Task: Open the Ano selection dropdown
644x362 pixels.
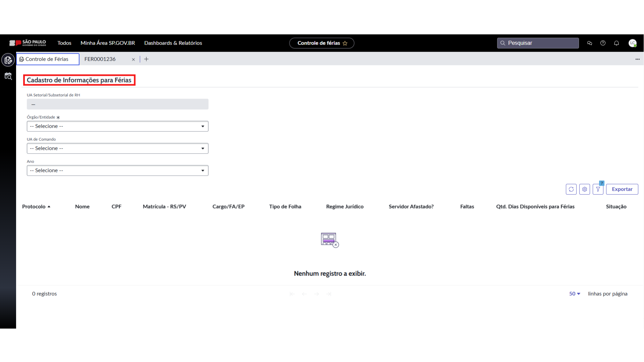Action: [x=117, y=171]
